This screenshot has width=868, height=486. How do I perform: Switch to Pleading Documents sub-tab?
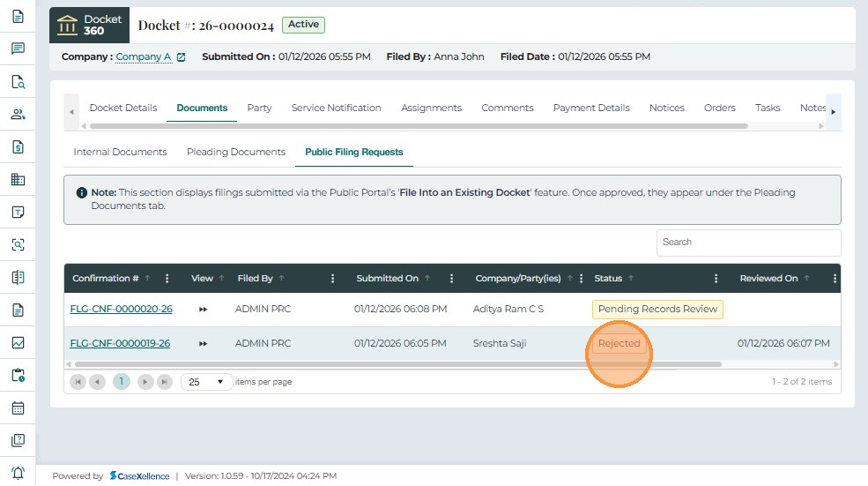pyautogui.click(x=236, y=153)
